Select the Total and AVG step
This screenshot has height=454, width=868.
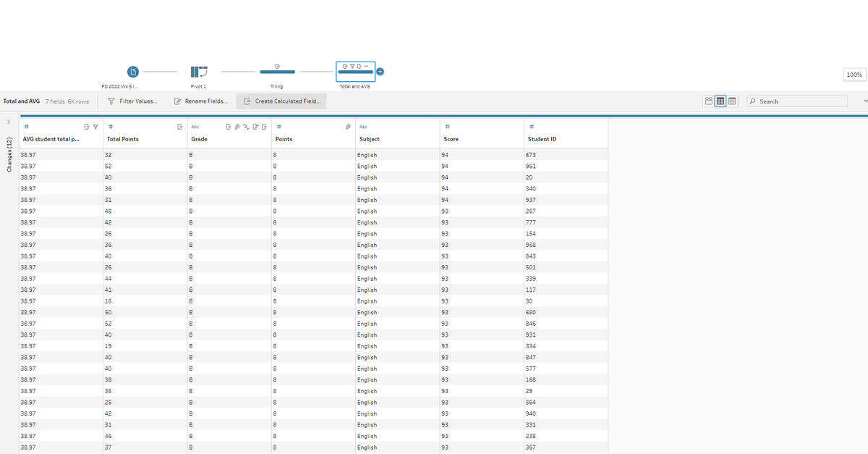click(355, 71)
